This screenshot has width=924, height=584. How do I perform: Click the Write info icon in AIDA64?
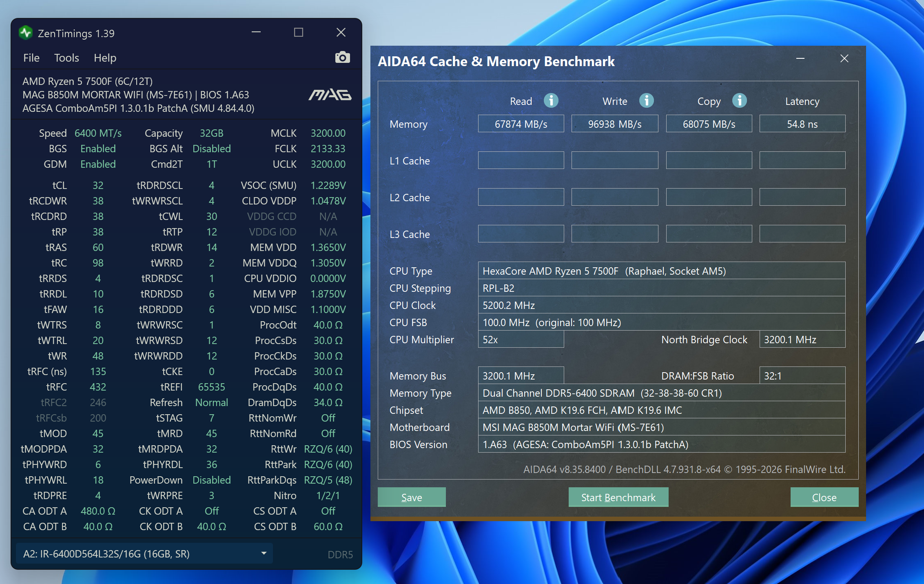pyautogui.click(x=646, y=100)
